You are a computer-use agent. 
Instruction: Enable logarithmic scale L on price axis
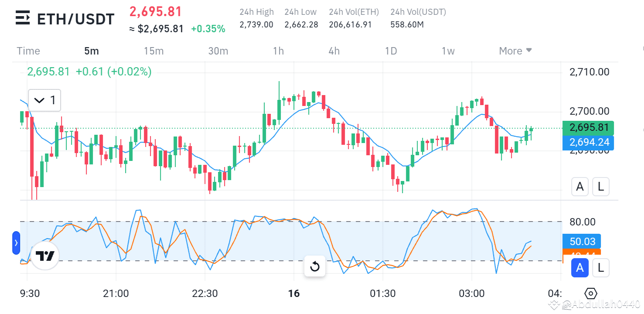[x=600, y=186]
